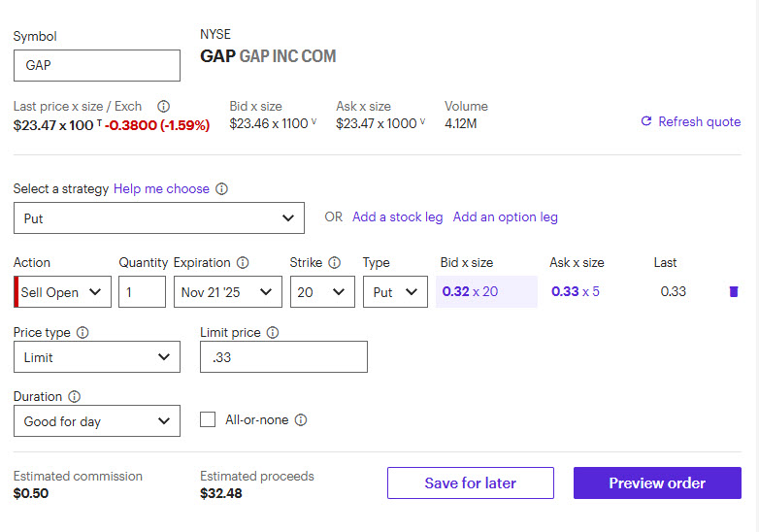The height and width of the screenshot is (532, 759).
Task: Click the Price type info icon
Action: pos(82,333)
